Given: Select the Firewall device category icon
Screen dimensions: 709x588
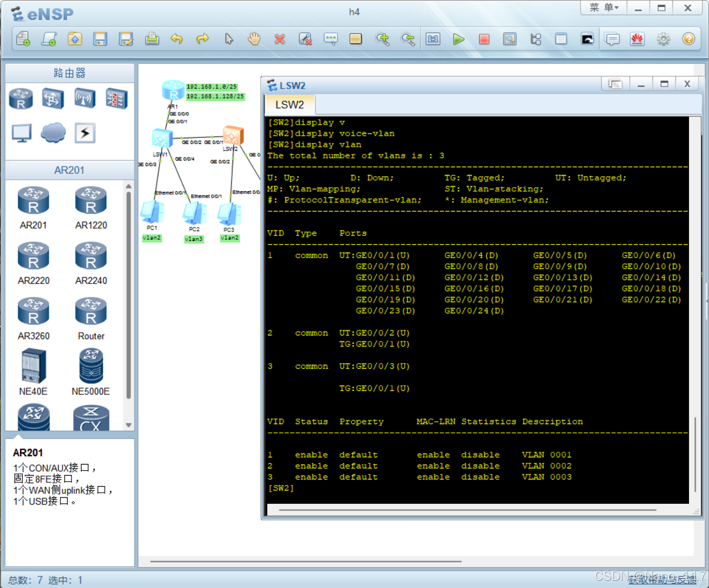Looking at the screenshot, I should 117,99.
